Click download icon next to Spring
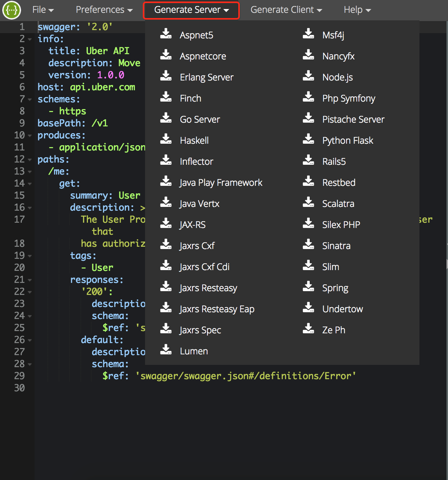 pyautogui.click(x=309, y=287)
